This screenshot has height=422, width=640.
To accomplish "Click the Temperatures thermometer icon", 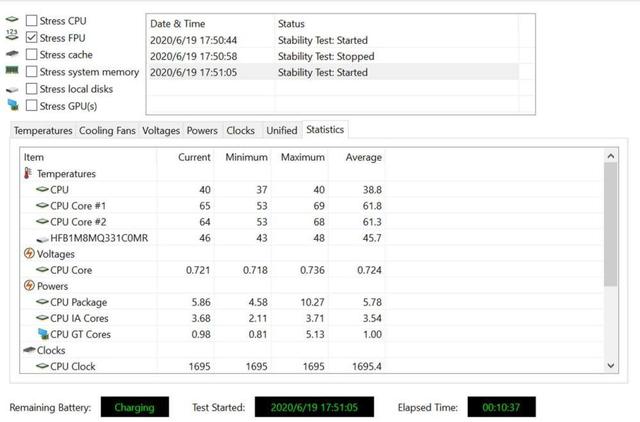I will point(28,173).
